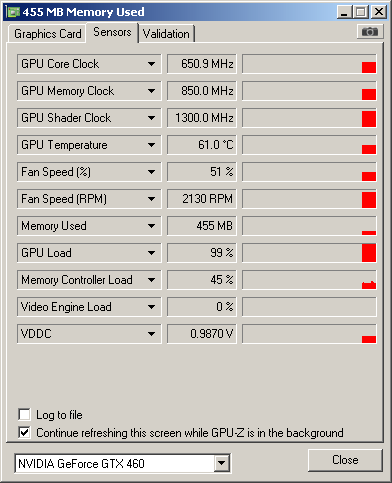Click the 99 % GPU Load value field

pyautogui.click(x=202, y=253)
